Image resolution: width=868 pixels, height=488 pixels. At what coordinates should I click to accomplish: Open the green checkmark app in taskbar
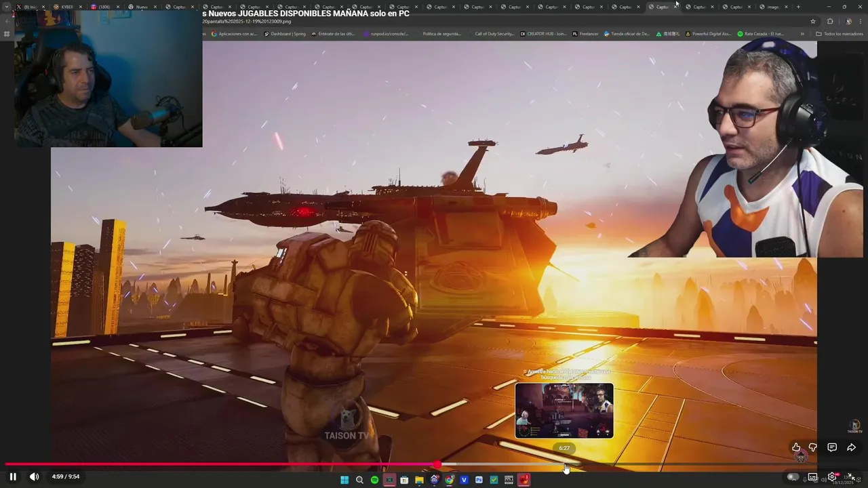pos(494,480)
